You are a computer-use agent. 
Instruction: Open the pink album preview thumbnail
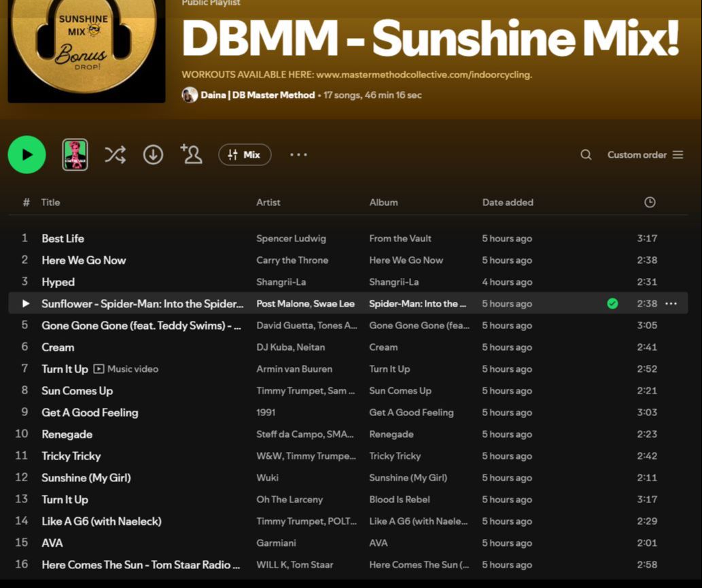75,154
